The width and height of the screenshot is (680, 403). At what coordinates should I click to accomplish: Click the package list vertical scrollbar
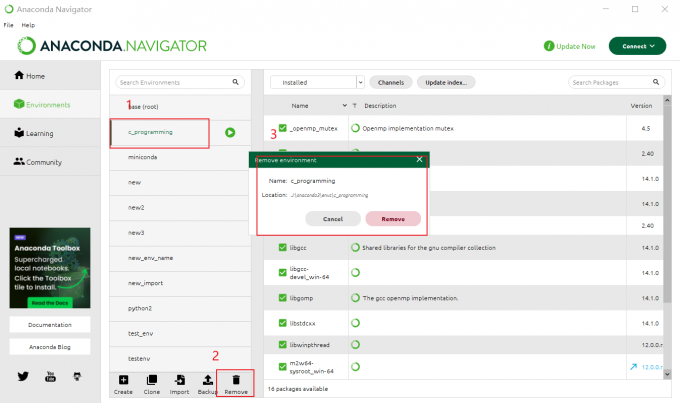pos(667,204)
